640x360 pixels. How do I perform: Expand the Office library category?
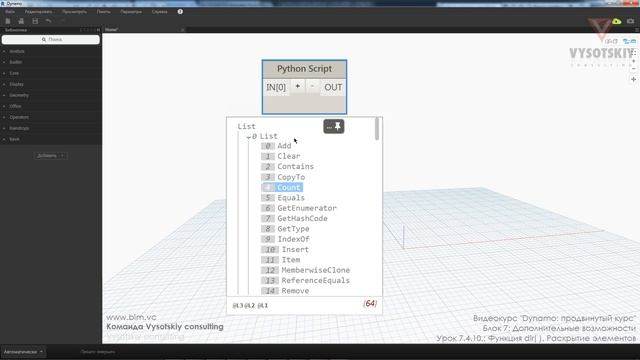point(15,106)
